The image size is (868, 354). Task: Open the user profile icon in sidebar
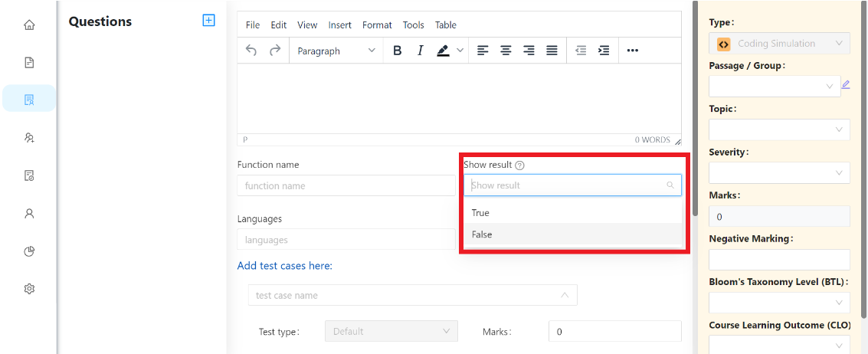[x=29, y=213]
